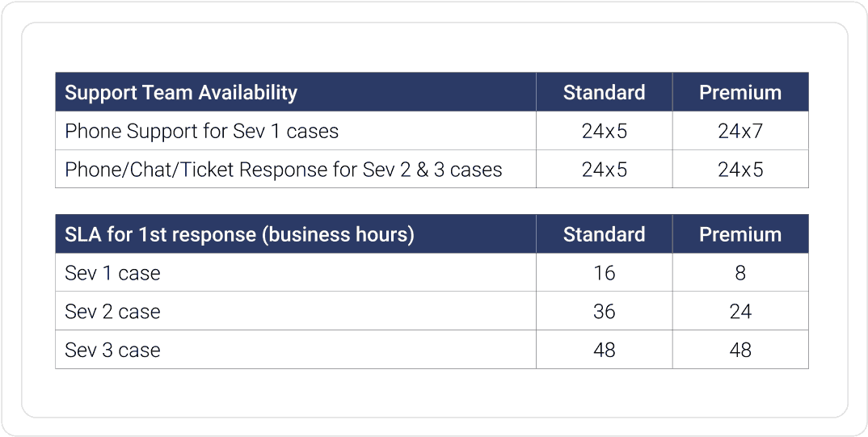Click the Support Team Availability header
Image resolution: width=868 pixels, height=437 pixels.
pos(181,92)
